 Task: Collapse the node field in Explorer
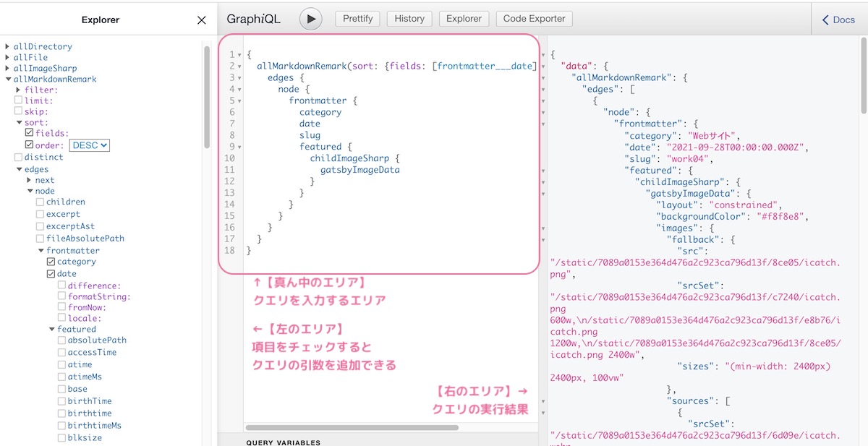click(30, 191)
